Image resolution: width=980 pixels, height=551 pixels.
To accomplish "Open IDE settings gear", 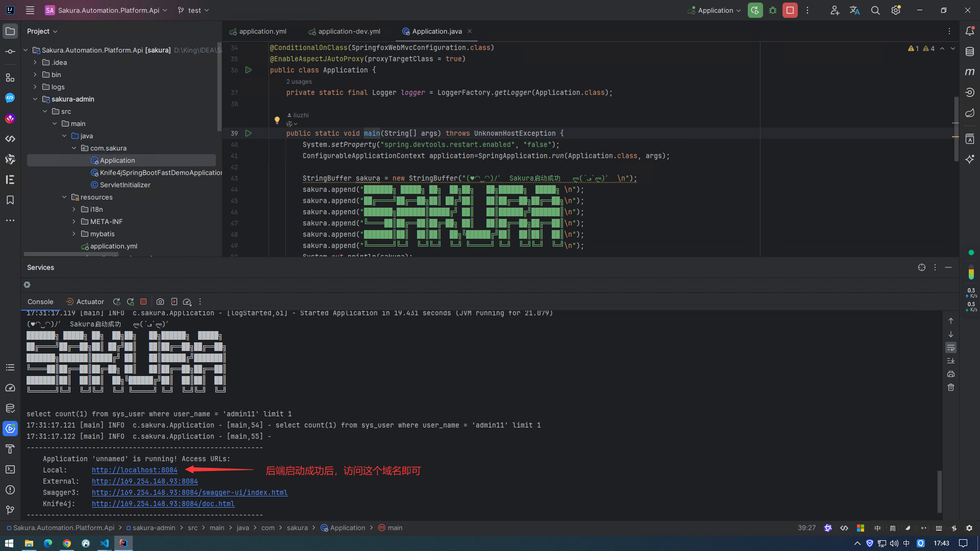I will pyautogui.click(x=896, y=10).
